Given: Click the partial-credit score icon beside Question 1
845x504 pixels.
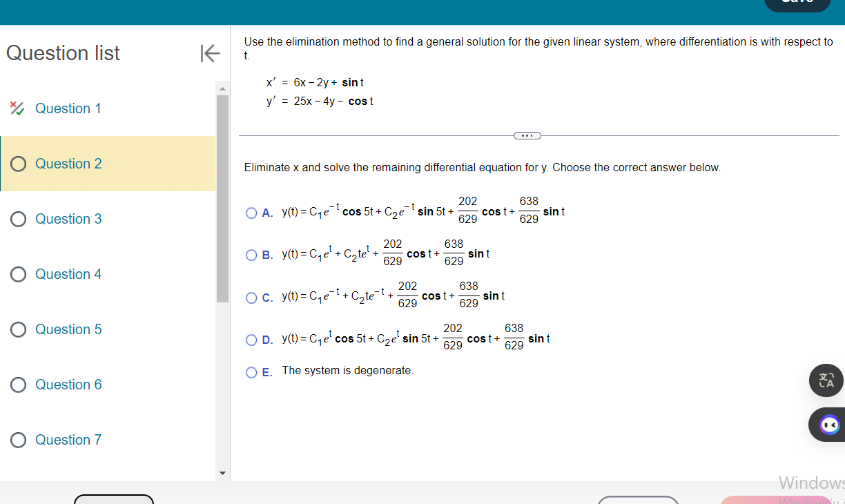Looking at the screenshot, I should (x=17, y=108).
